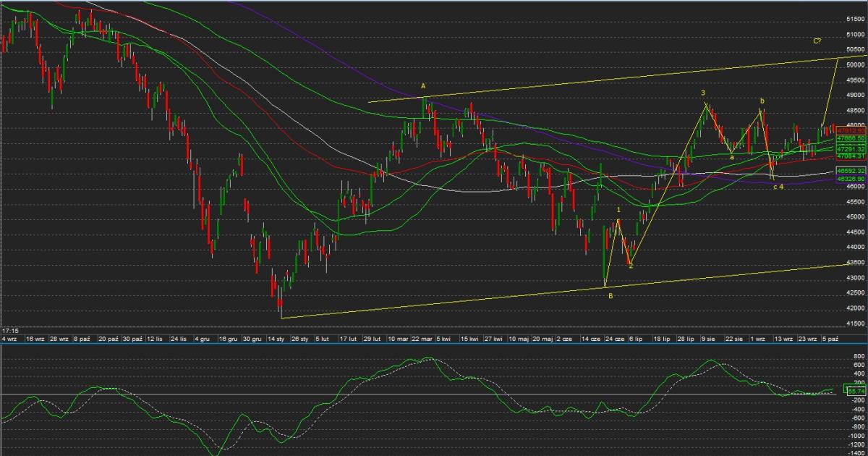Select the purple 46326.90 moving average tag

[851, 178]
